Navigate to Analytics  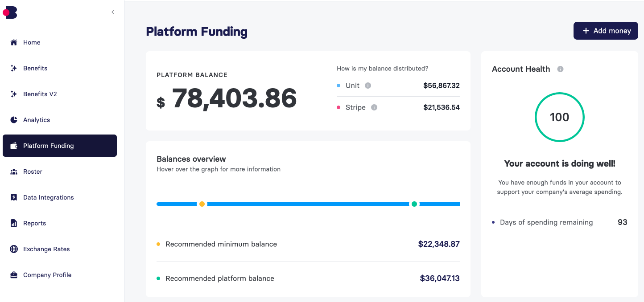point(60,120)
